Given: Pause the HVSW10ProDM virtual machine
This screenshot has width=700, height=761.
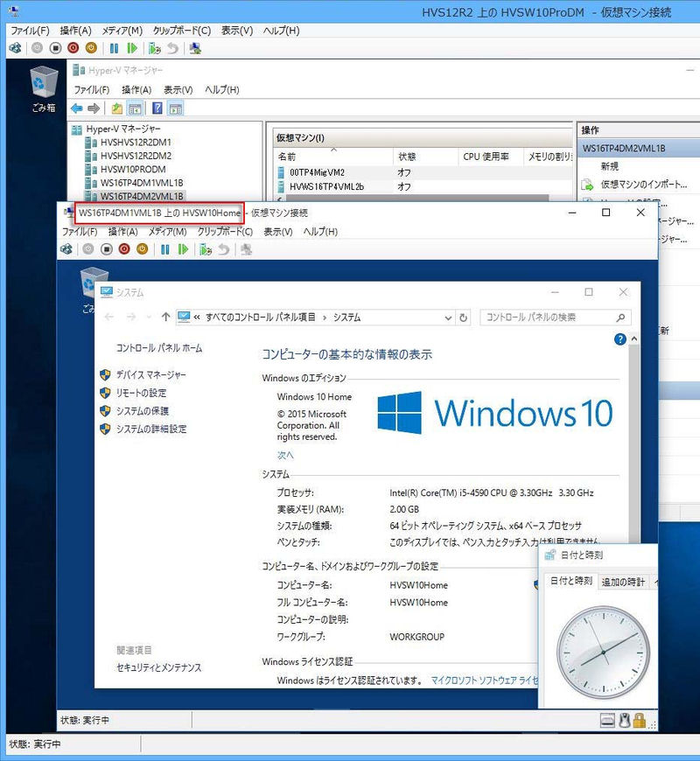Looking at the screenshot, I should coord(114,48).
